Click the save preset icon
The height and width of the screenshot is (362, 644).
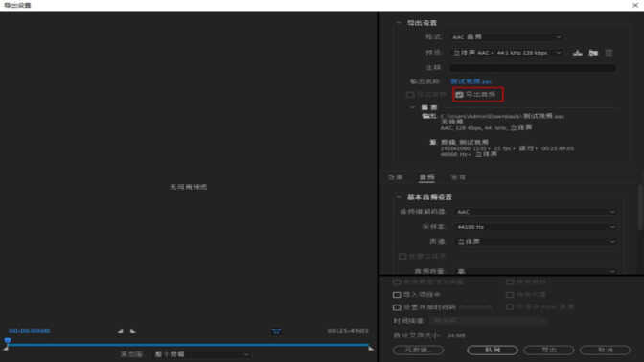pyautogui.click(x=578, y=53)
